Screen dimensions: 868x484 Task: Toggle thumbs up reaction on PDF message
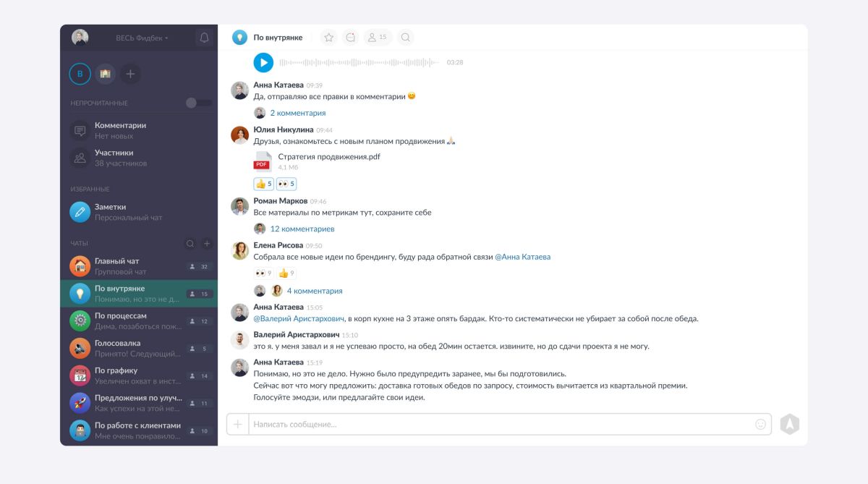(x=264, y=184)
